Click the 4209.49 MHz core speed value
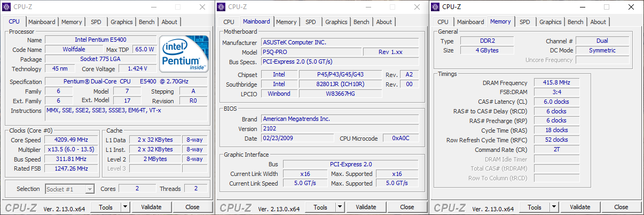This screenshot has height=215, width=644. [x=71, y=140]
